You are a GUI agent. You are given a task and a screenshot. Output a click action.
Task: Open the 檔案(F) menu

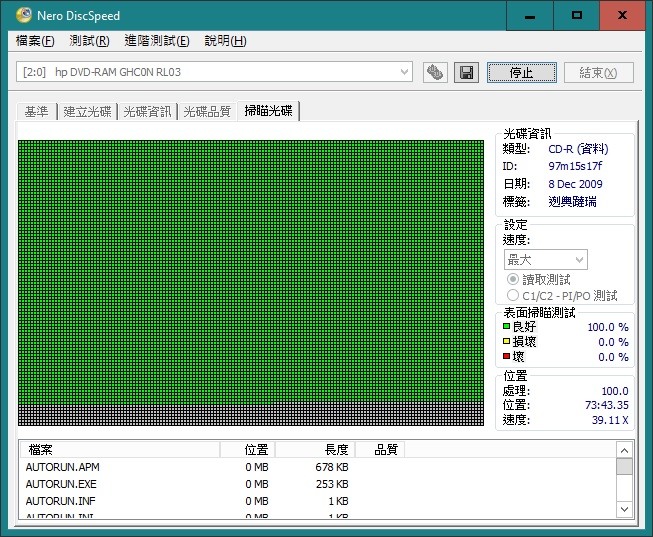tap(35, 41)
